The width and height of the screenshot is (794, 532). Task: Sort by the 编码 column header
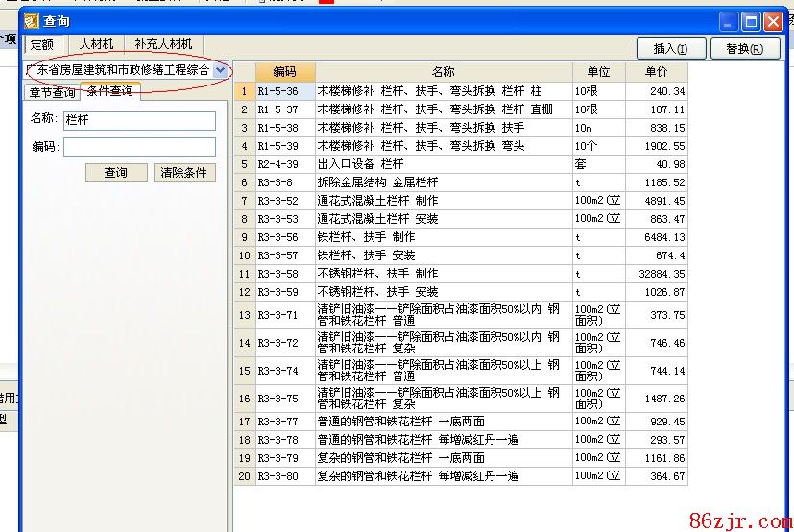[x=285, y=72]
